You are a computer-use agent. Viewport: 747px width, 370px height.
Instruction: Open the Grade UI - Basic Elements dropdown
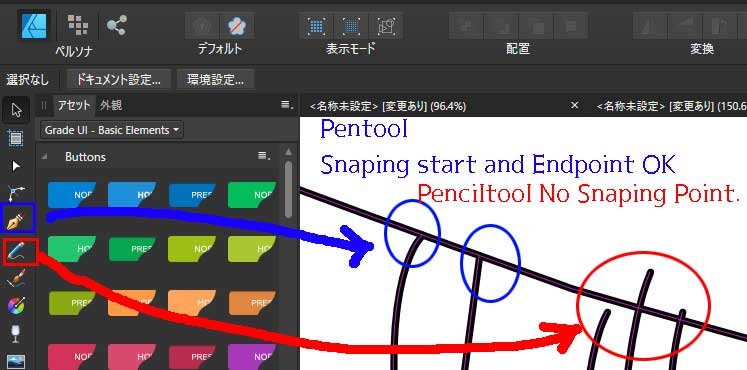pos(112,130)
